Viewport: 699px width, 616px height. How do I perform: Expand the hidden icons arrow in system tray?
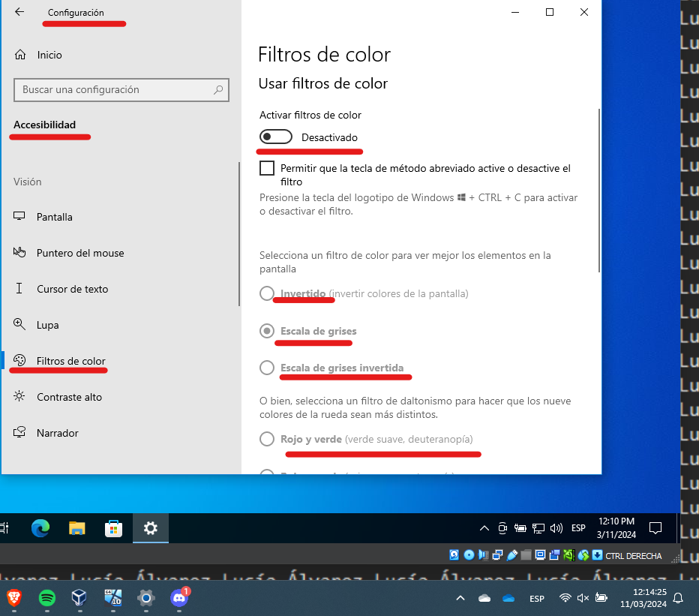pyautogui.click(x=484, y=528)
